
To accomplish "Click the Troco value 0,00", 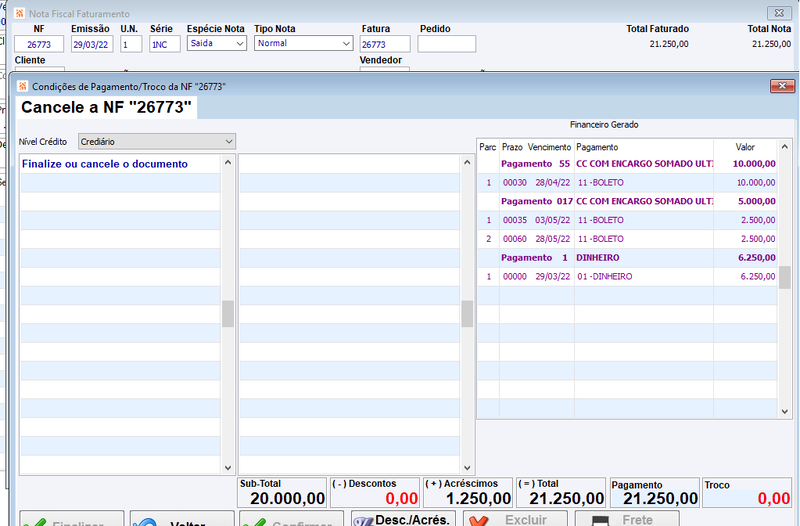I will [x=773, y=498].
